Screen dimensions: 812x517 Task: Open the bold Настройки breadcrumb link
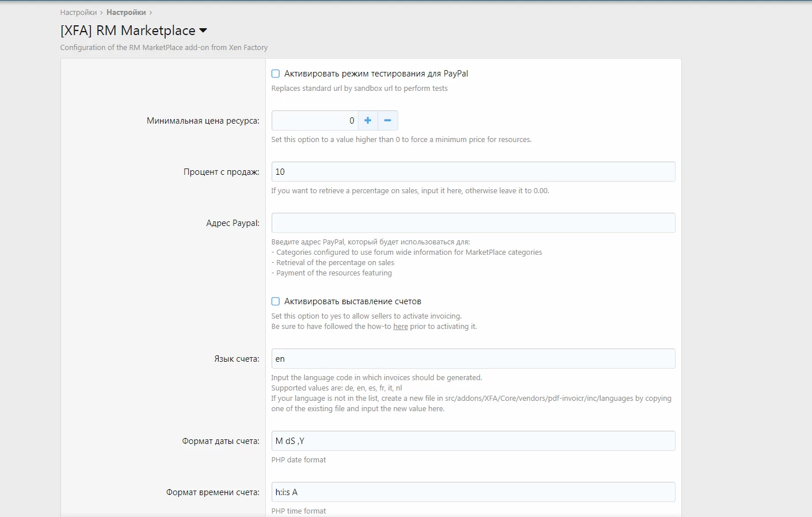pyautogui.click(x=126, y=12)
